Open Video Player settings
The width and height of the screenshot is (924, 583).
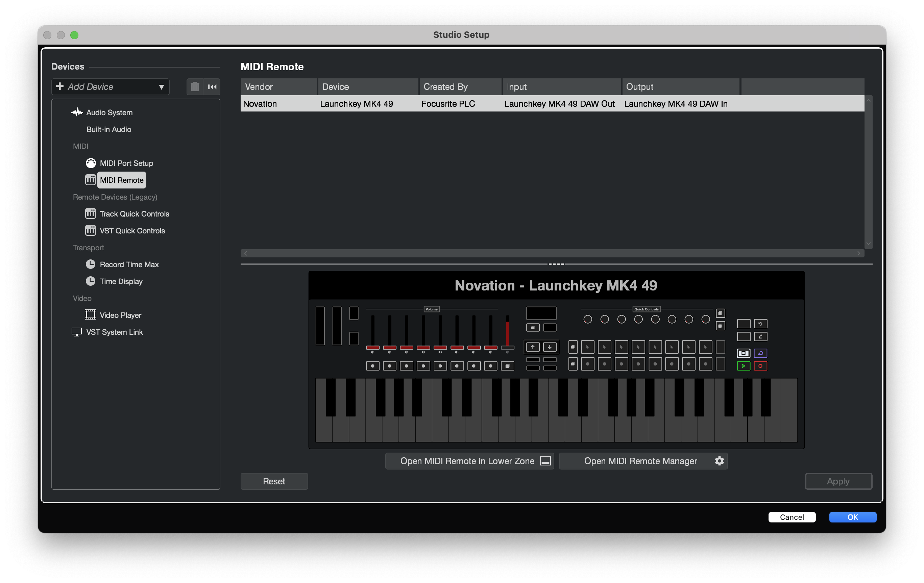coord(121,315)
